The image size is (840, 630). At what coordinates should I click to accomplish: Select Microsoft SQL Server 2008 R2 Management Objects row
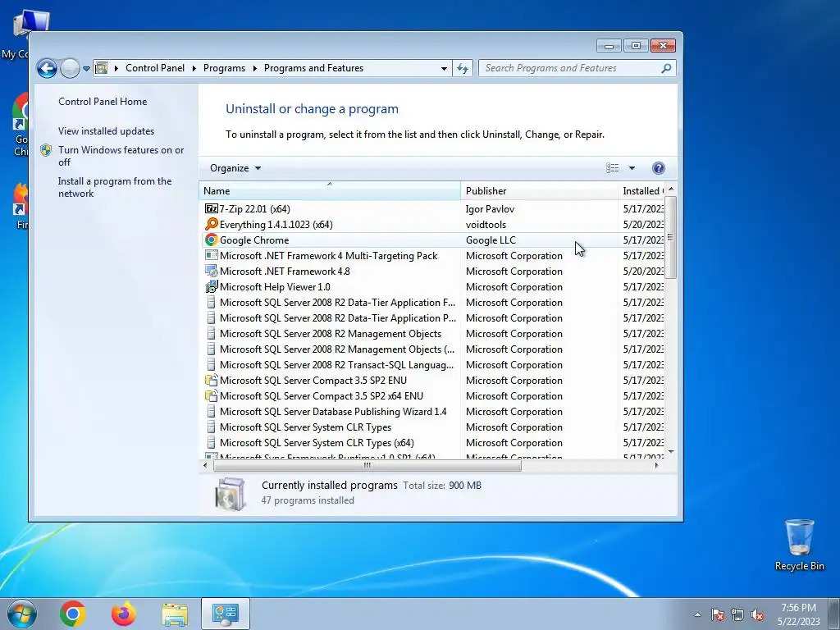[x=434, y=334]
